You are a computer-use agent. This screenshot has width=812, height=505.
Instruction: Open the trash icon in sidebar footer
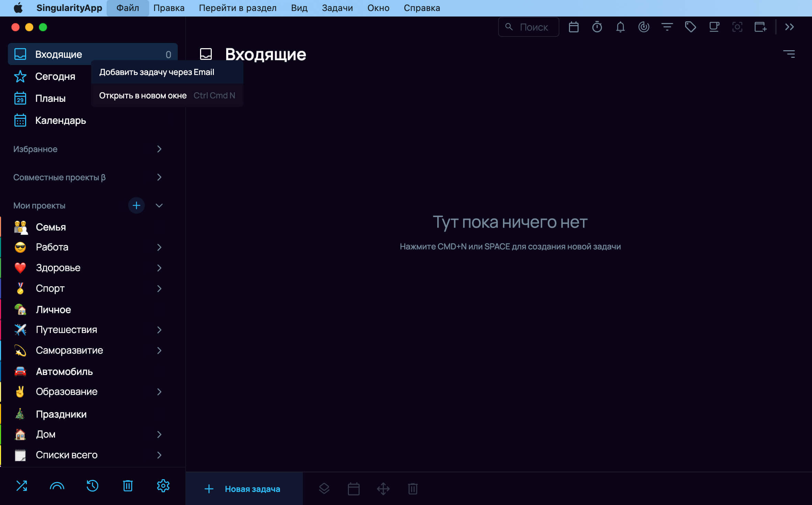point(128,485)
